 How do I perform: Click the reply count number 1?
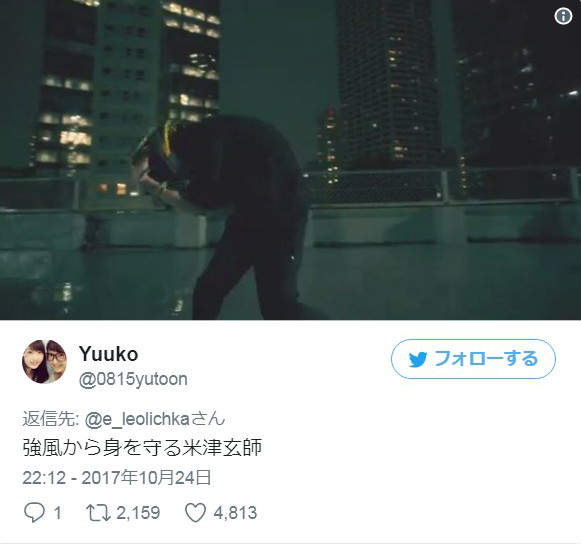coord(57,513)
